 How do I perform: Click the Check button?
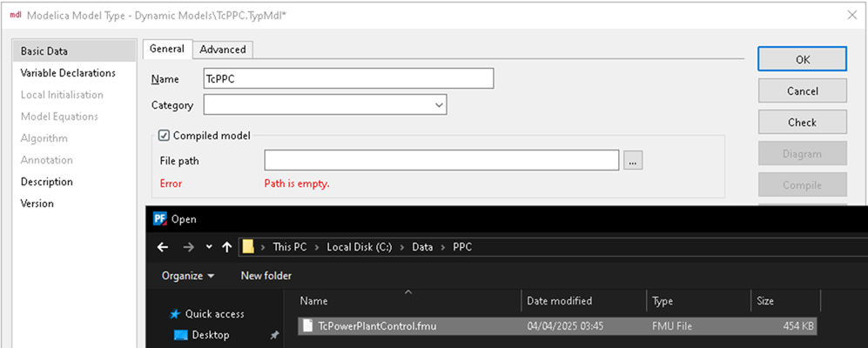802,123
